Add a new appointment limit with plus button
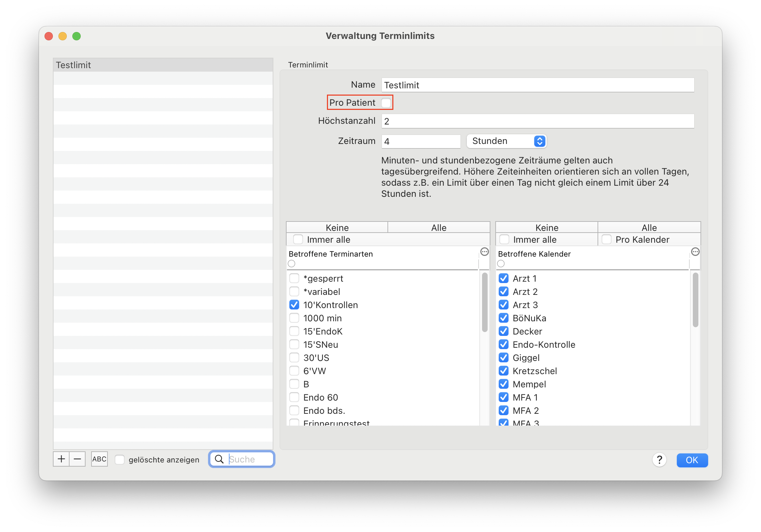Viewport: 761px width, 532px height. (x=61, y=459)
